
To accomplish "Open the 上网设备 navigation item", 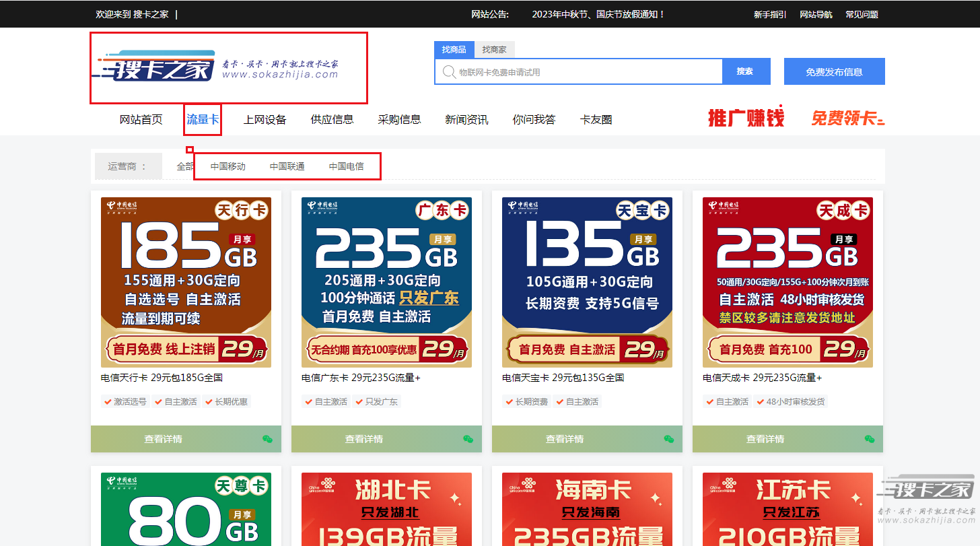I will [265, 120].
